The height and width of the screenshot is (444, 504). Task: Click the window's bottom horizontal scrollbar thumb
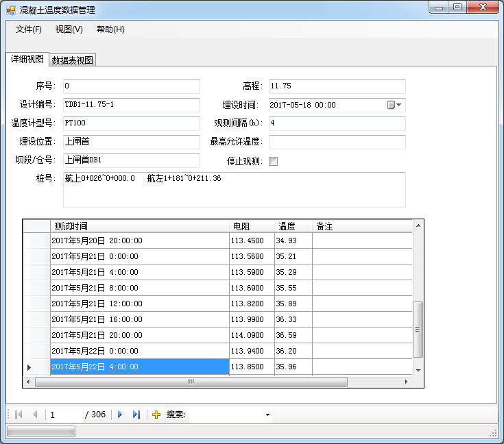[x=41, y=431]
